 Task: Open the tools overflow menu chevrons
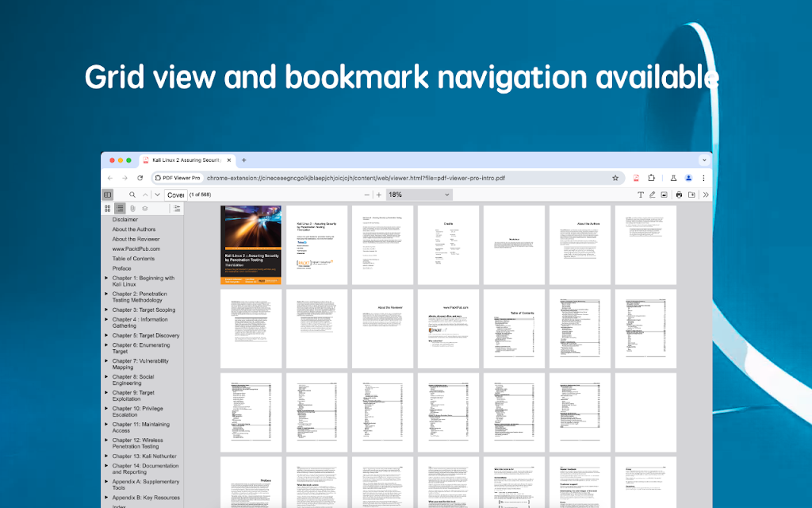(706, 194)
